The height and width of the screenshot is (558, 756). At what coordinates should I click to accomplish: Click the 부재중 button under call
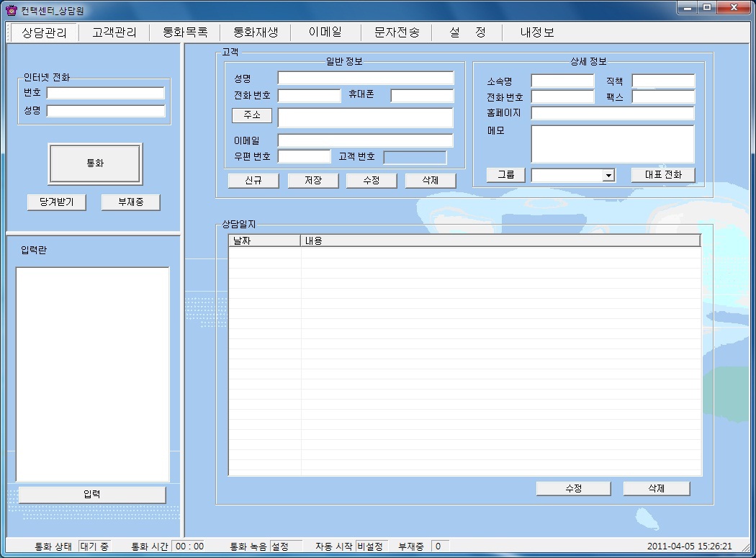(130, 202)
